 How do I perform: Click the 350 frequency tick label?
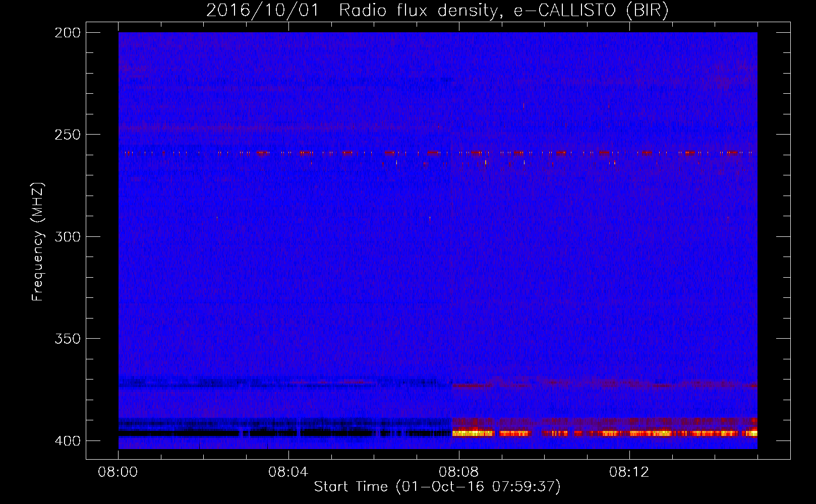(67, 339)
